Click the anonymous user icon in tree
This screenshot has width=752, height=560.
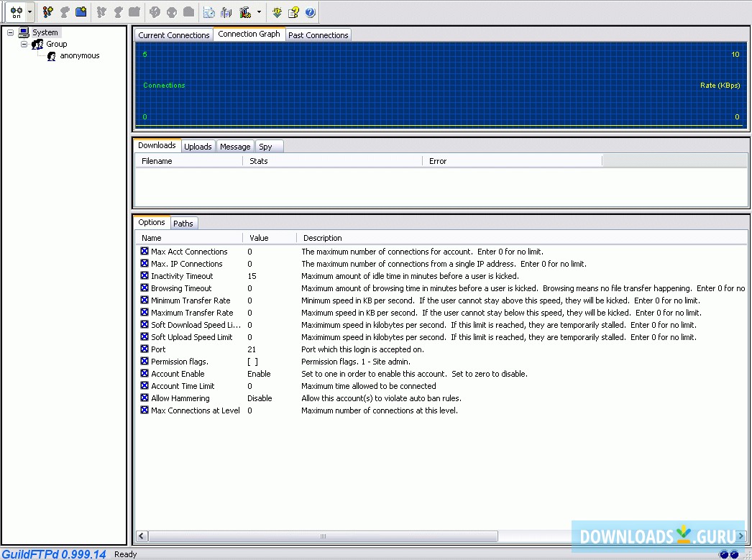click(x=52, y=56)
